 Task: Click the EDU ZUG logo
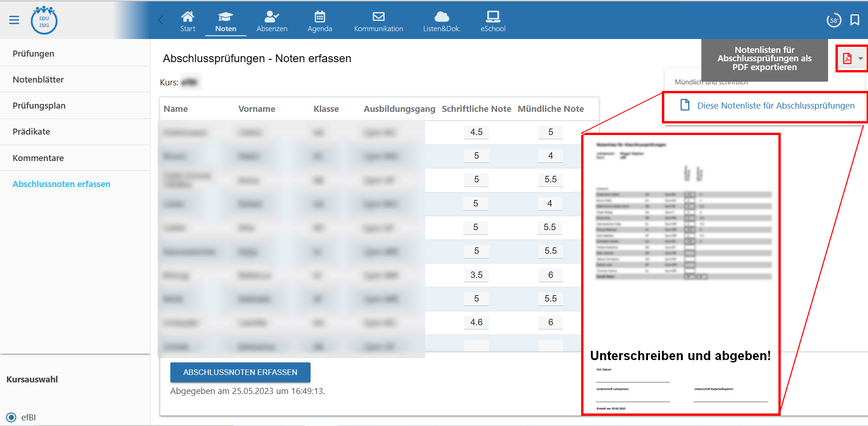coord(44,20)
